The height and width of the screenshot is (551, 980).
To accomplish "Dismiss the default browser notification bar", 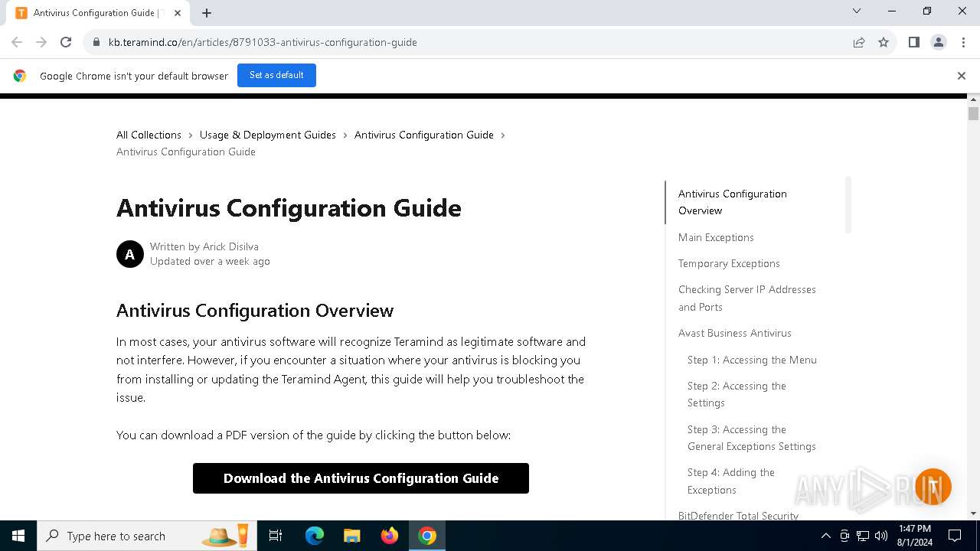I will (962, 76).
